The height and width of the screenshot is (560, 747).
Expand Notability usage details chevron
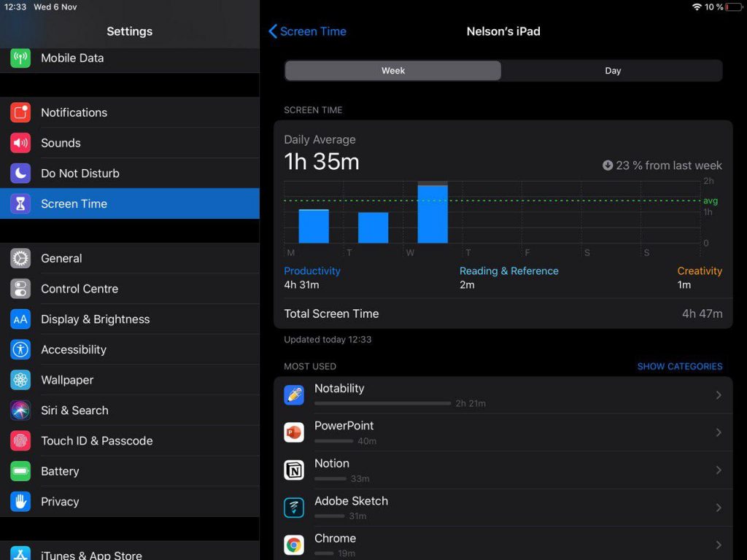(x=719, y=395)
